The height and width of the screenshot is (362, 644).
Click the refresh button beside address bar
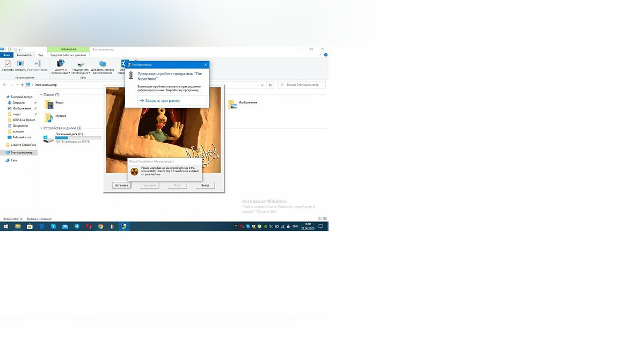(270, 85)
